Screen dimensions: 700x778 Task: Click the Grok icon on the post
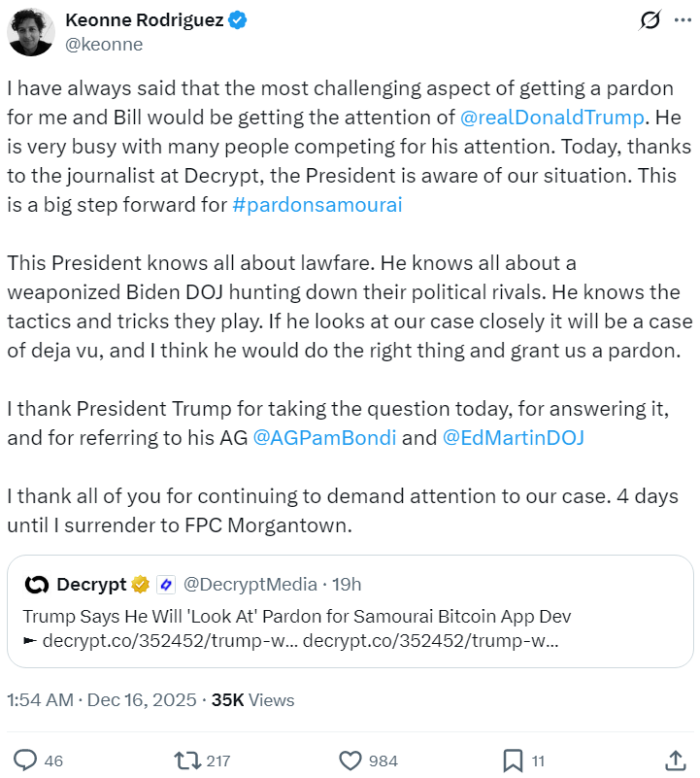(651, 19)
